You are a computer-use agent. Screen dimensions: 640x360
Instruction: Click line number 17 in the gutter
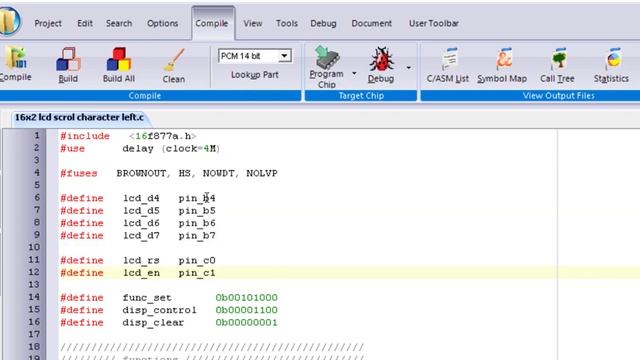pos(34,334)
